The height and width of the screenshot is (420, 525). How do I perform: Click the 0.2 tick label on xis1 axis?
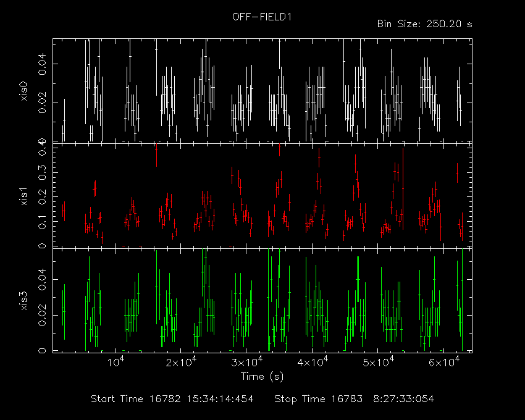(x=43, y=197)
